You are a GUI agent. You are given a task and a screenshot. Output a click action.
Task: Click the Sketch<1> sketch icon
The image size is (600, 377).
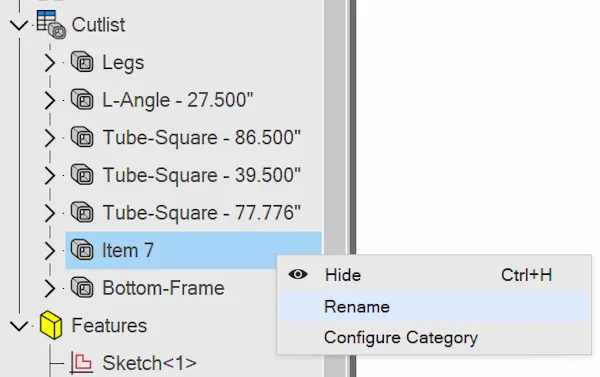(x=82, y=362)
